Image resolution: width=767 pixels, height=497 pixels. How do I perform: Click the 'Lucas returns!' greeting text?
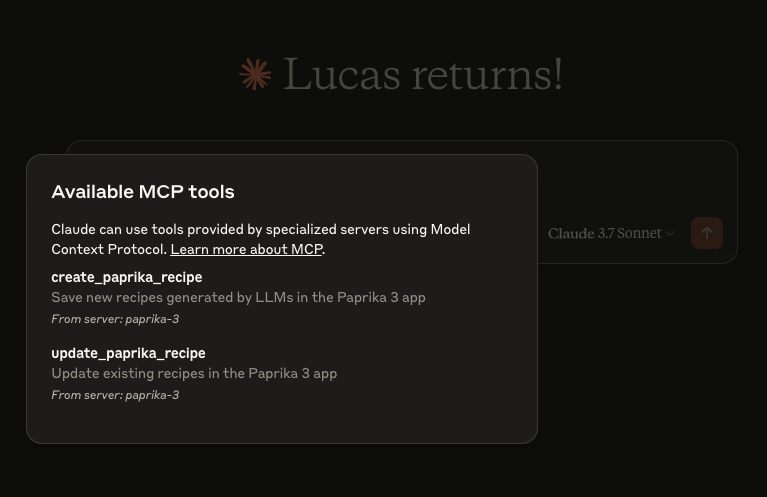point(422,75)
